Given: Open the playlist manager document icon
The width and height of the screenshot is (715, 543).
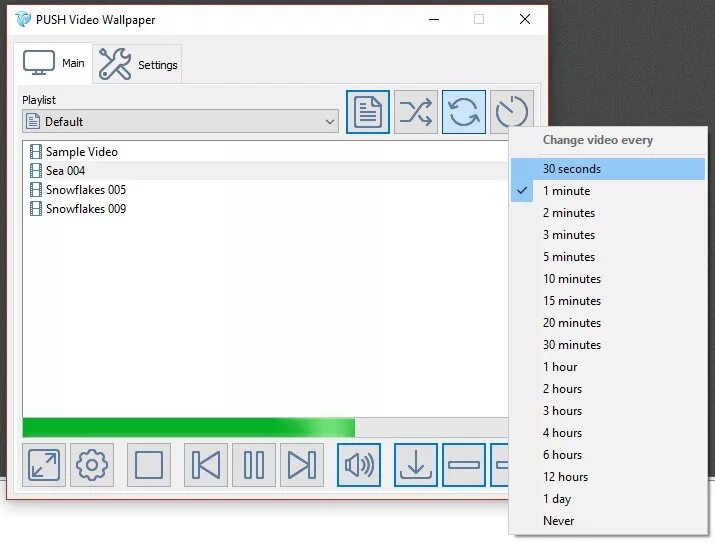Looking at the screenshot, I should coord(368,112).
